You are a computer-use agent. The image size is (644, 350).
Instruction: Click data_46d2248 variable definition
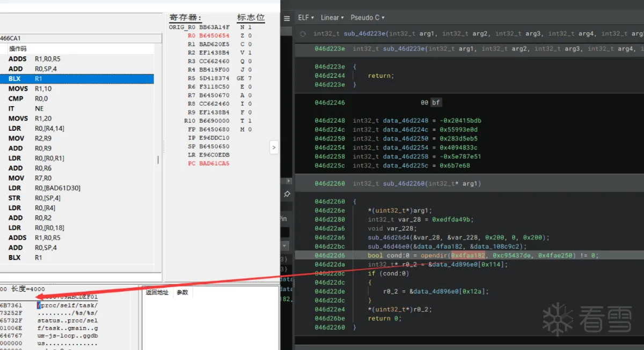coord(417,121)
